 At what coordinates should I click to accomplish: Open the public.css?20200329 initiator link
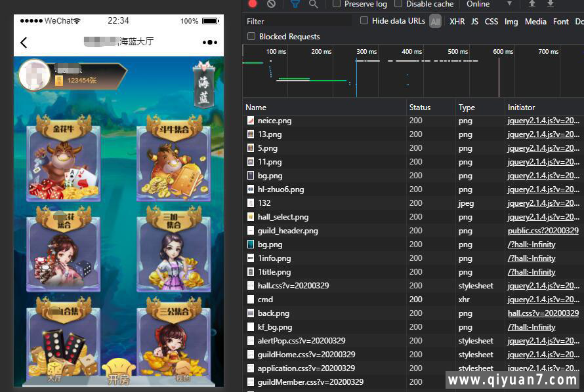pos(543,231)
